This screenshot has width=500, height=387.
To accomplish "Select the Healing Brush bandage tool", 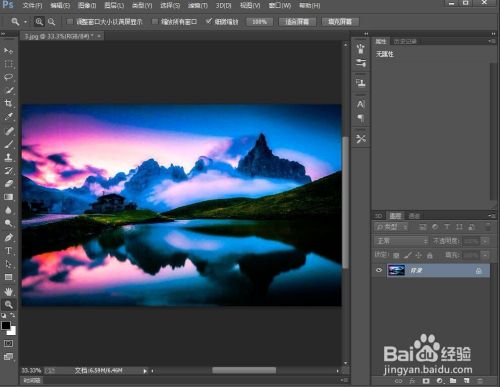I will tap(8, 131).
